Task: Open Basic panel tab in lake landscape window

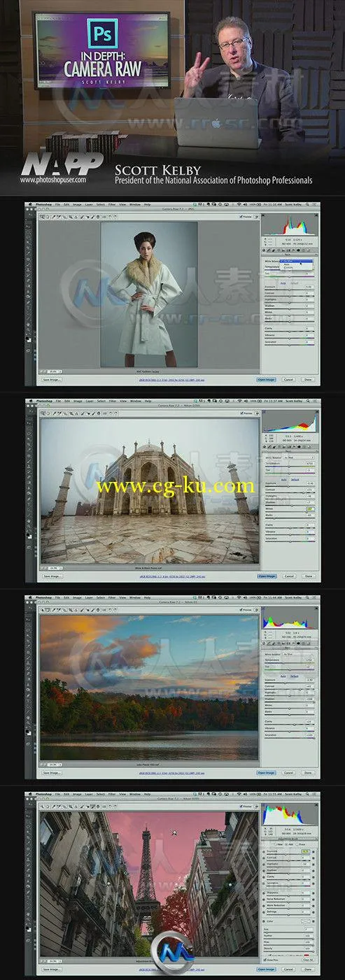Action: point(264,643)
